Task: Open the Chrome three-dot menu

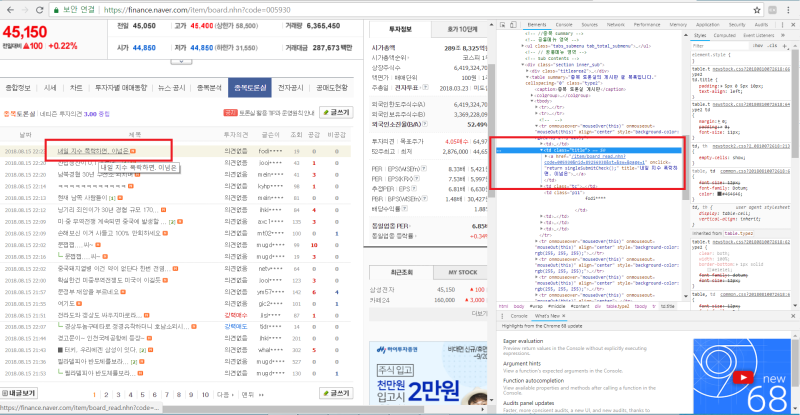Action: point(788,10)
